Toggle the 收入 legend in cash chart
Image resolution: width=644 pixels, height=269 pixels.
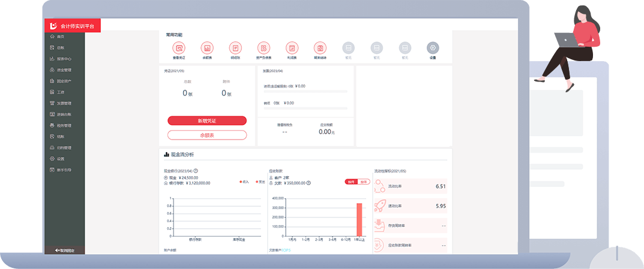click(244, 182)
